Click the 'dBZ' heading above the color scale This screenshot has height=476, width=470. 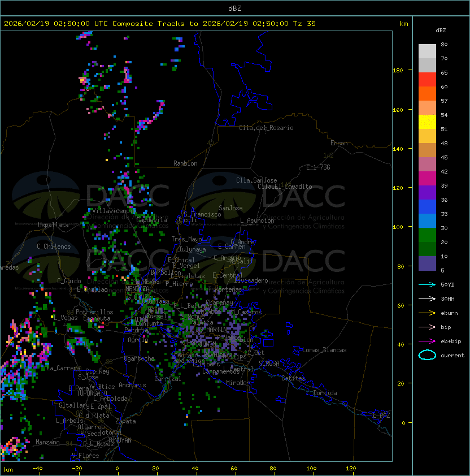(x=441, y=31)
